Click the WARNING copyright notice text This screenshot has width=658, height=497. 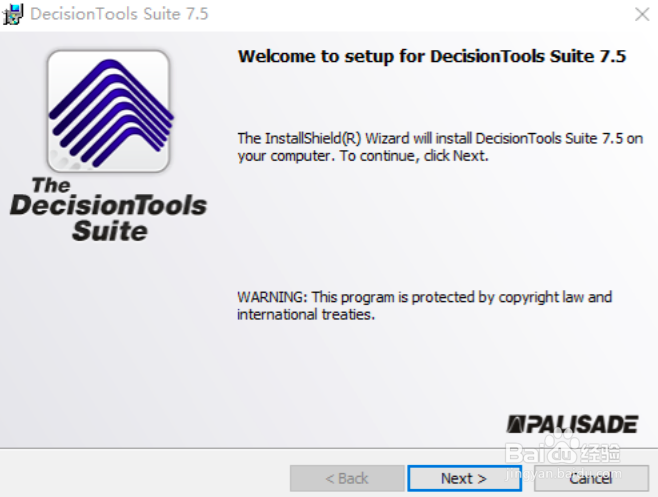(x=425, y=306)
